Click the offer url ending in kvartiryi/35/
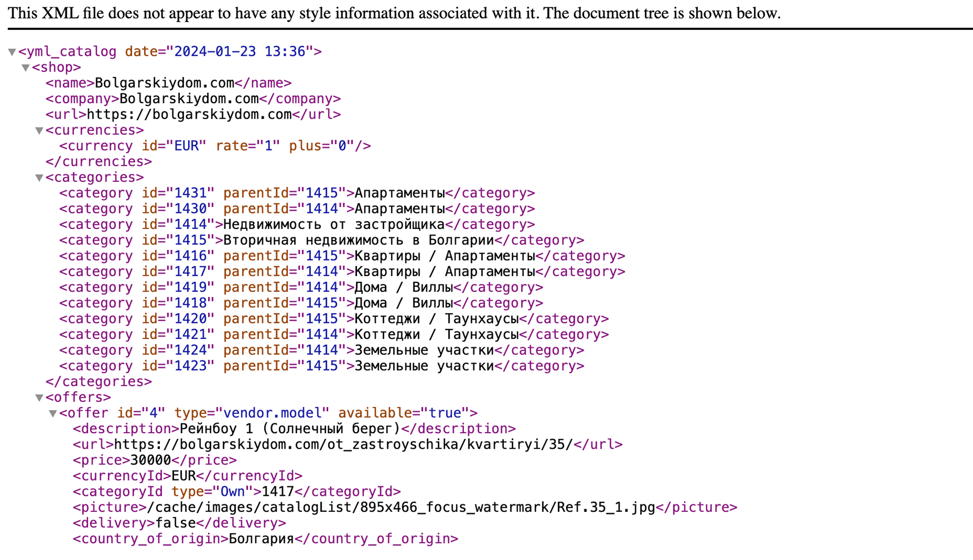This screenshot has height=560, width=973. (x=343, y=445)
